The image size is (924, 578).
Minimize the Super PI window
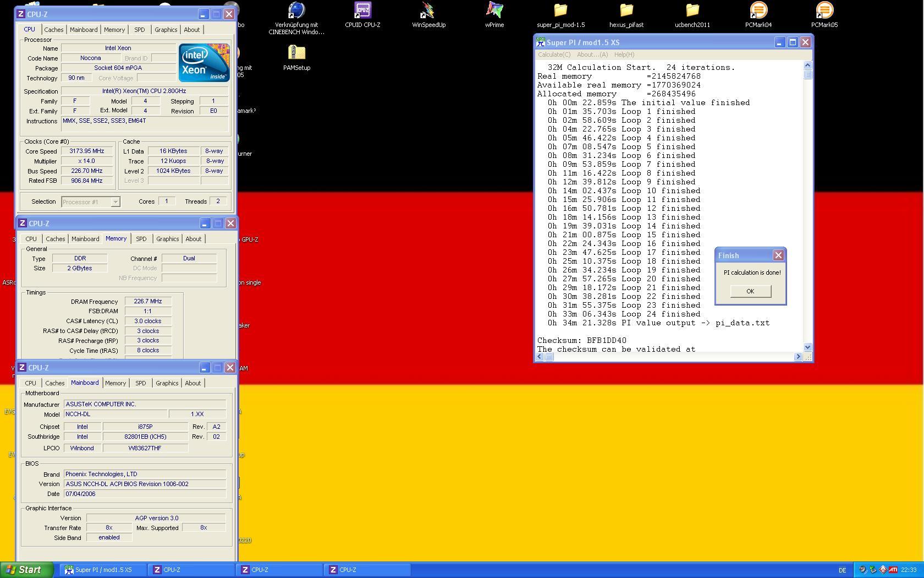click(x=779, y=42)
